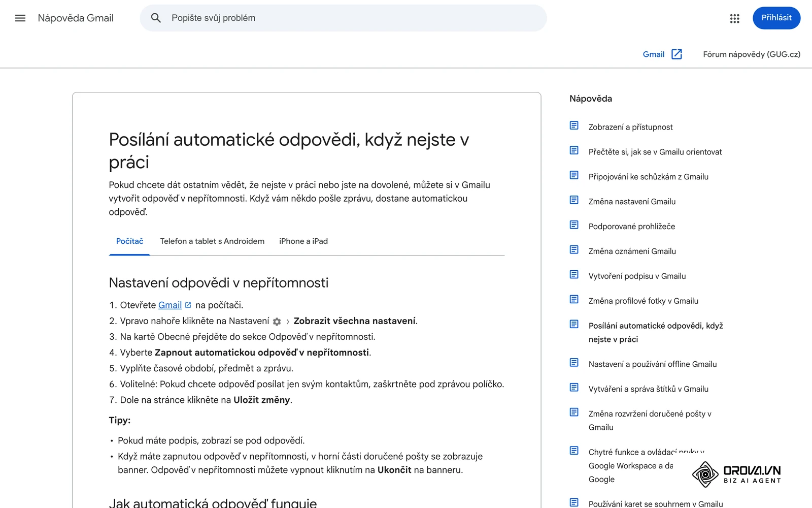Click the Nápověda Gmail title
The width and height of the screenshot is (812, 508).
pyautogui.click(x=76, y=18)
